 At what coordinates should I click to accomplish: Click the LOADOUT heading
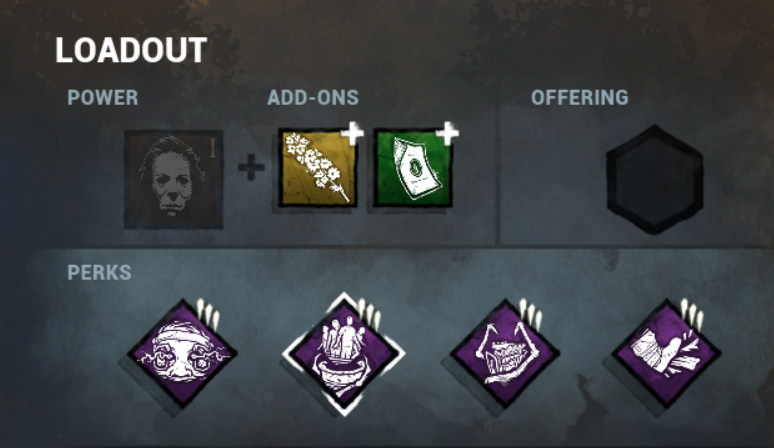[131, 50]
